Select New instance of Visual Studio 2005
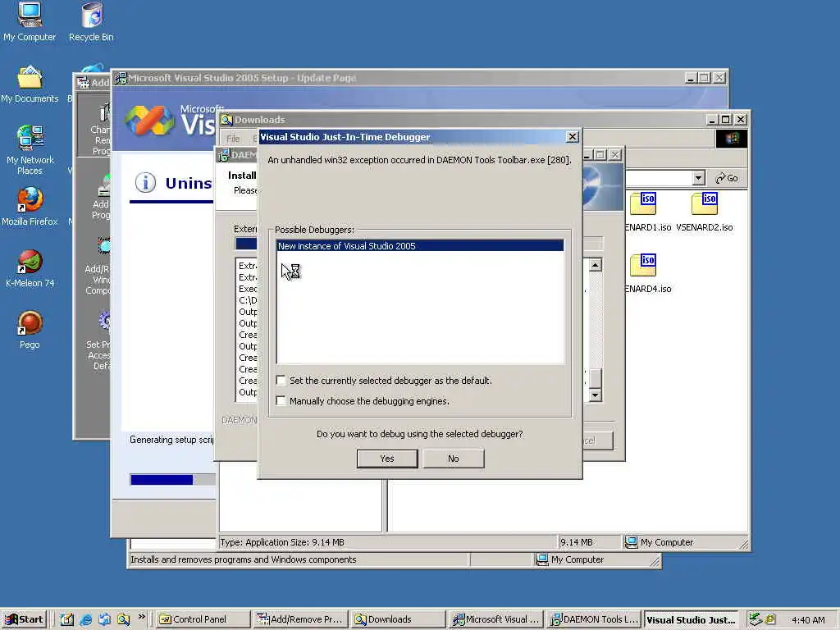The height and width of the screenshot is (630, 840). pos(420,246)
